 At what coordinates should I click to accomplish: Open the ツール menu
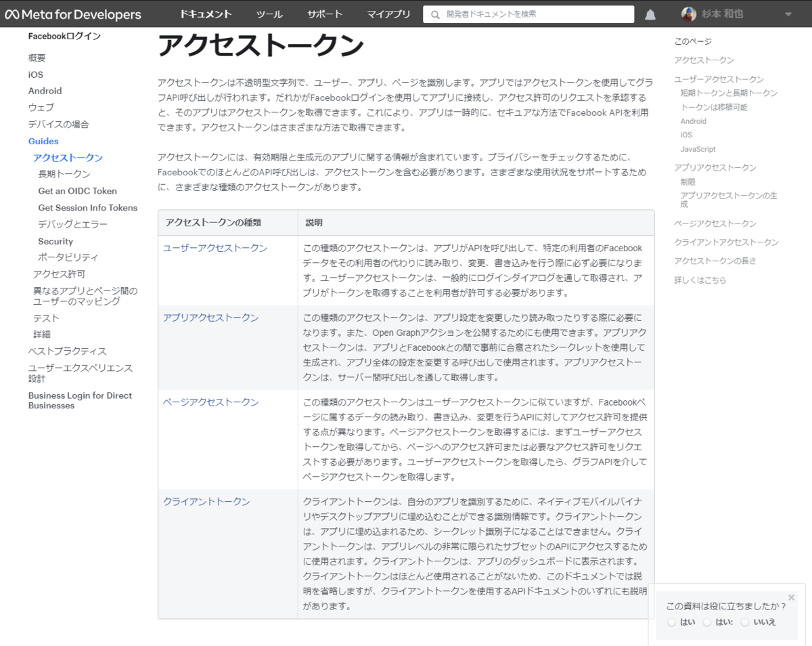(x=269, y=14)
